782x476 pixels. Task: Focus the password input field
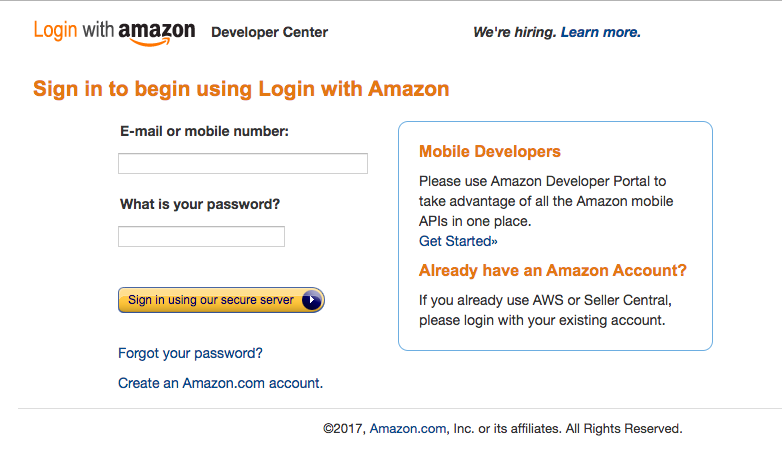(201, 236)
